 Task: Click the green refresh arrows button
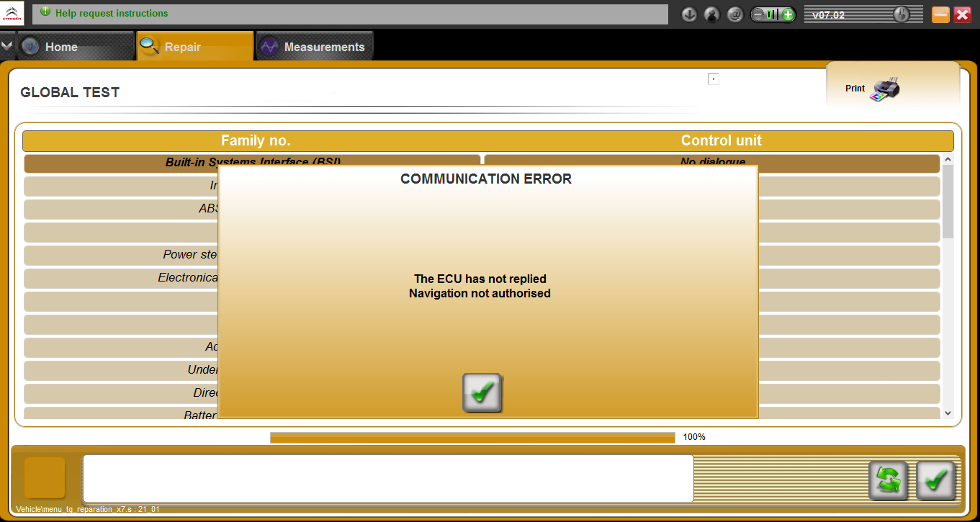tap(889, 480)
